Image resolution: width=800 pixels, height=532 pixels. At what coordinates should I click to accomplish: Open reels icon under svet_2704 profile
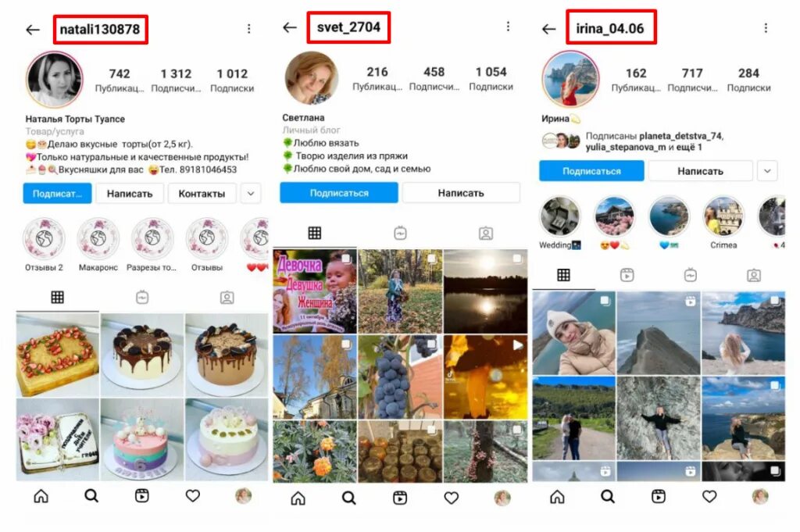(x=400, y=498)
